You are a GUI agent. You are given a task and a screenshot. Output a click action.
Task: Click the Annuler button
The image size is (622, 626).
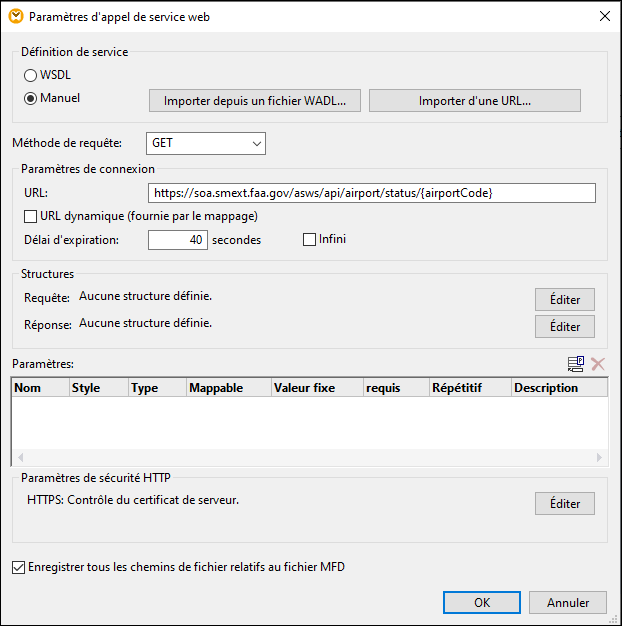tap(568, 603)
